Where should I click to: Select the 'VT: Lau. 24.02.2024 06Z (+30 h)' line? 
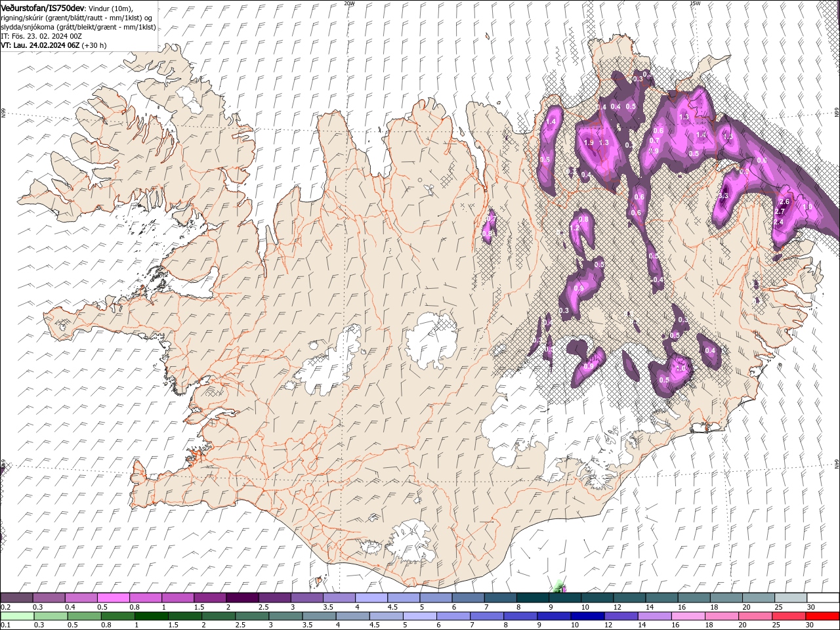coord(54,45)
